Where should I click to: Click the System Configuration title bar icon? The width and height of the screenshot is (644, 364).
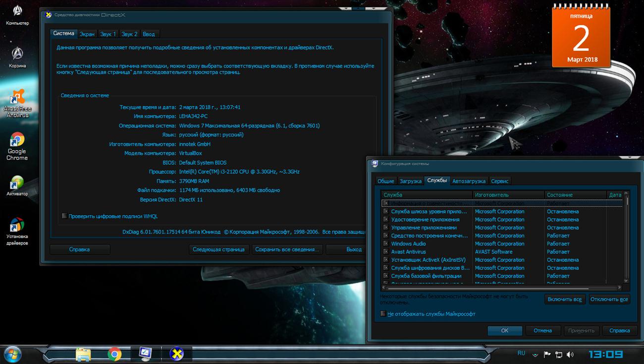pyautogui.click(x=375, y=163)
